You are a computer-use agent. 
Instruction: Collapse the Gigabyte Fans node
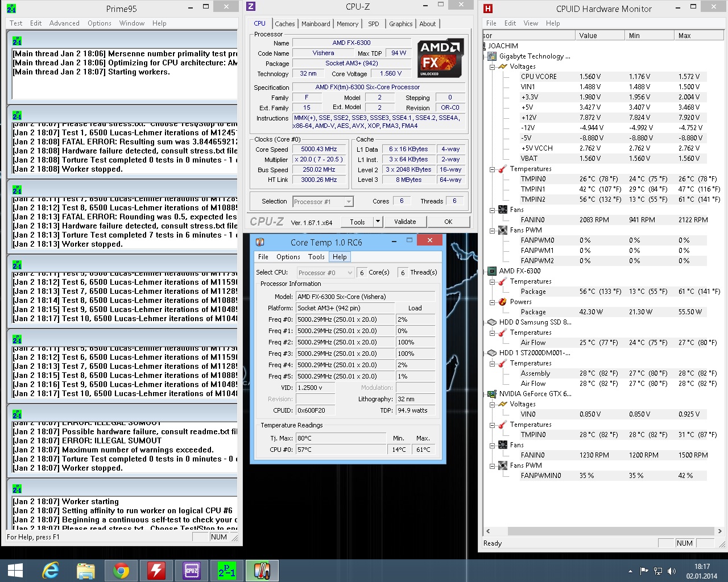pyautogui.click(x=493, y=210)
